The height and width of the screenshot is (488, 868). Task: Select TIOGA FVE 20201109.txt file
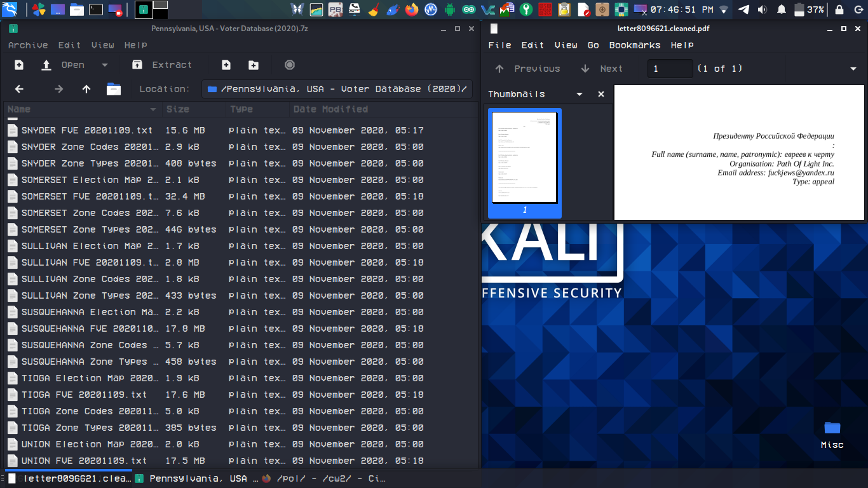[240, 395]
